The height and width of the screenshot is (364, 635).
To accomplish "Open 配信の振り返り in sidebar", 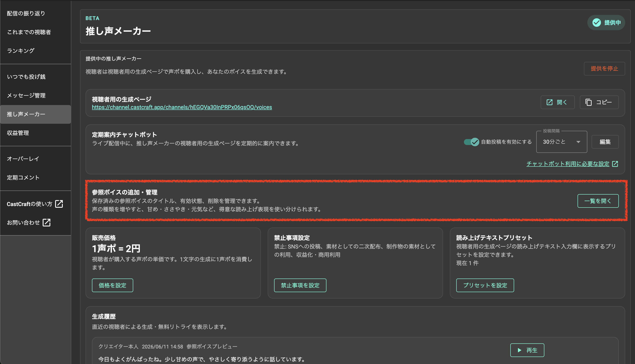I will click(36, 13).
